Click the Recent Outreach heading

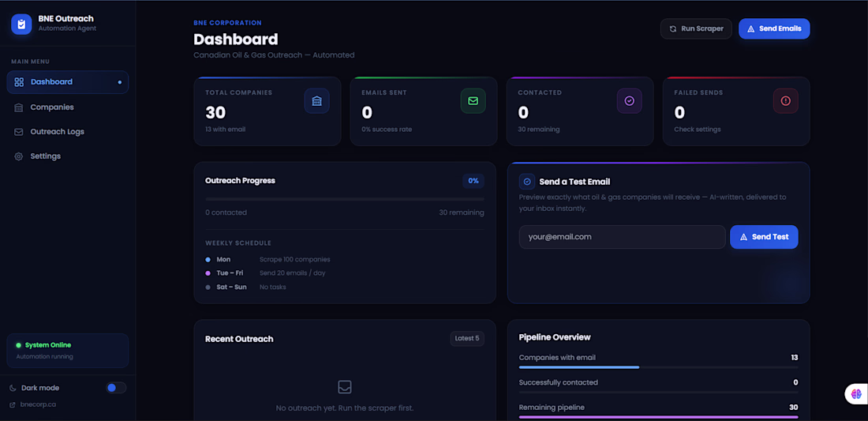[x=239, y=339]
